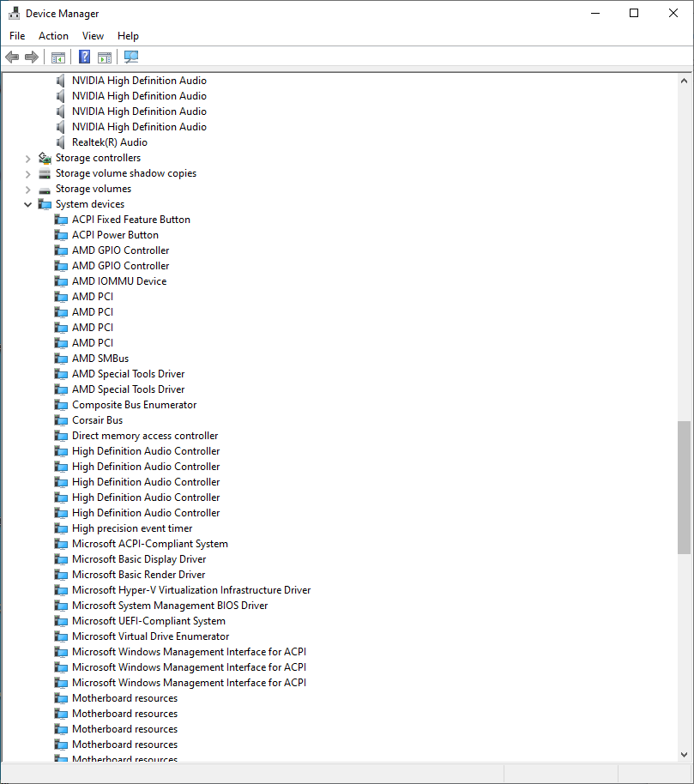The image size is (694, 784).
Task: Click the icon beside Direct memory access controller
Action: tap(61, 436)
